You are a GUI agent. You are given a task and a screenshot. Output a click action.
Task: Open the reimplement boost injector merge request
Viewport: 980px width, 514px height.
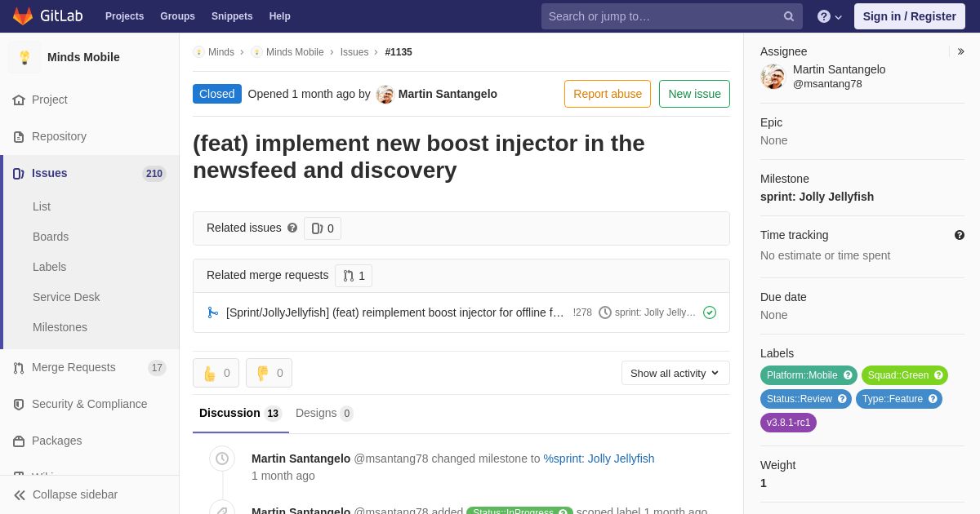click(395, 312)
